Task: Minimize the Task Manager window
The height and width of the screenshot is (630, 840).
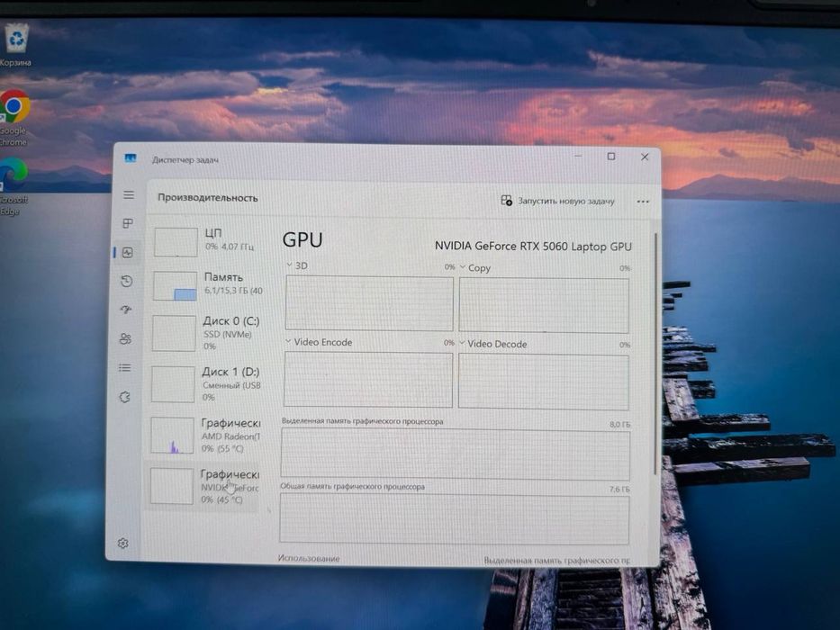Action: coord(578,156)
